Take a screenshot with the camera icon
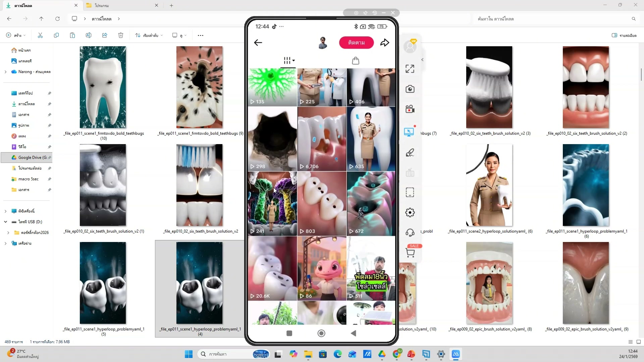This screenshot has height=362, width=644. 410,89
